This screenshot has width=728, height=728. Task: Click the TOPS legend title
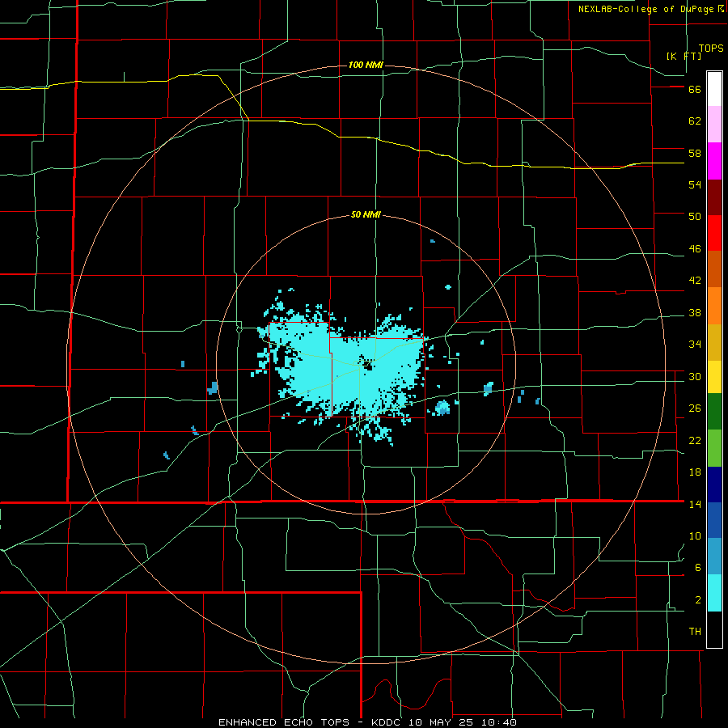click(711, 49)
